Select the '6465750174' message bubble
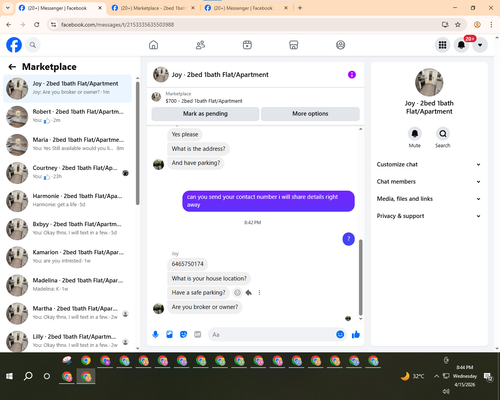Image resolution: width=500 pixels, height=400 pixels. pos(187,264)
